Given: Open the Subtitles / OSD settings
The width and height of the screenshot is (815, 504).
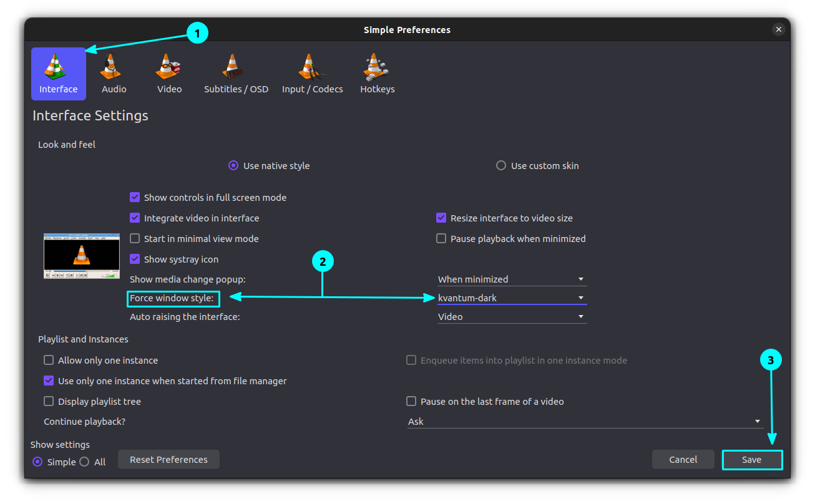Looking at the screenshot, I should pyautogui.click(x=236, y=74).
